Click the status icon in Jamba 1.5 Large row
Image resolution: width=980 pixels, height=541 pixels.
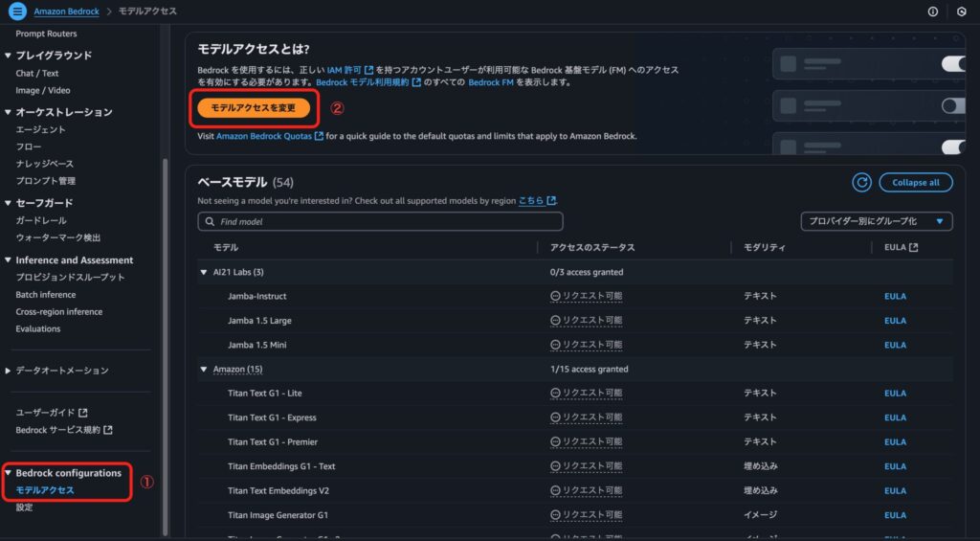[x=555, y=320]
